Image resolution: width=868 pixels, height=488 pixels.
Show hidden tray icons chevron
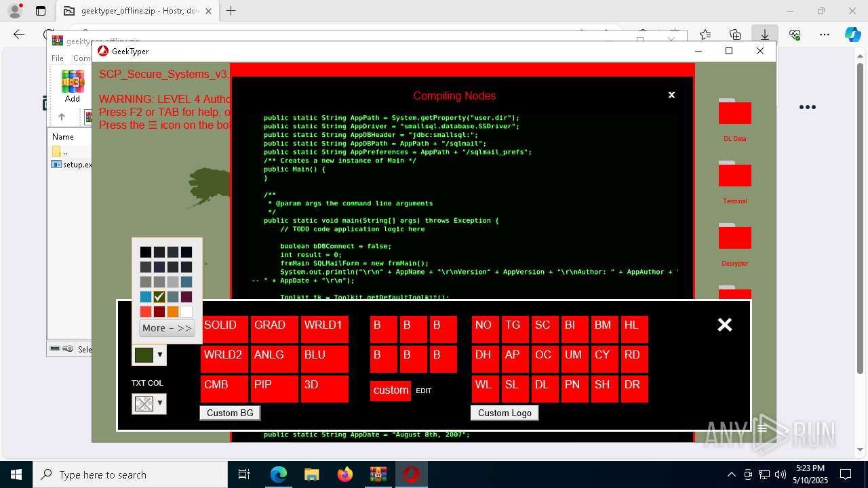pos(731,474)
